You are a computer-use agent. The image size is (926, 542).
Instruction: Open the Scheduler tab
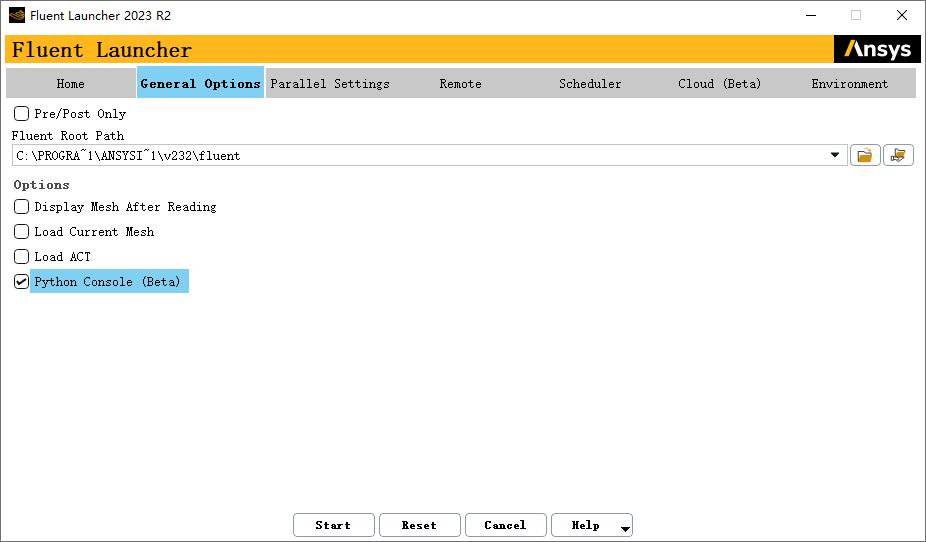pyautogui.click(x=590, y=83)
